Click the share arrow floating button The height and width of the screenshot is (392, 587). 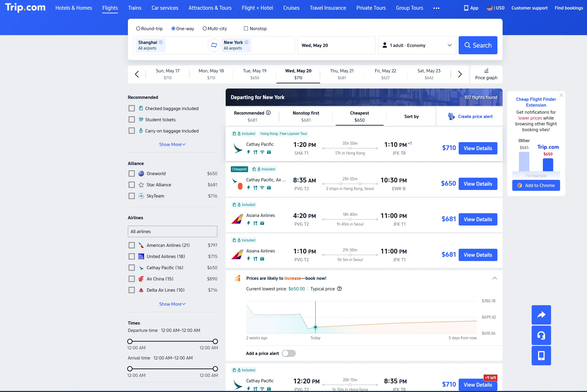(541, 315)
